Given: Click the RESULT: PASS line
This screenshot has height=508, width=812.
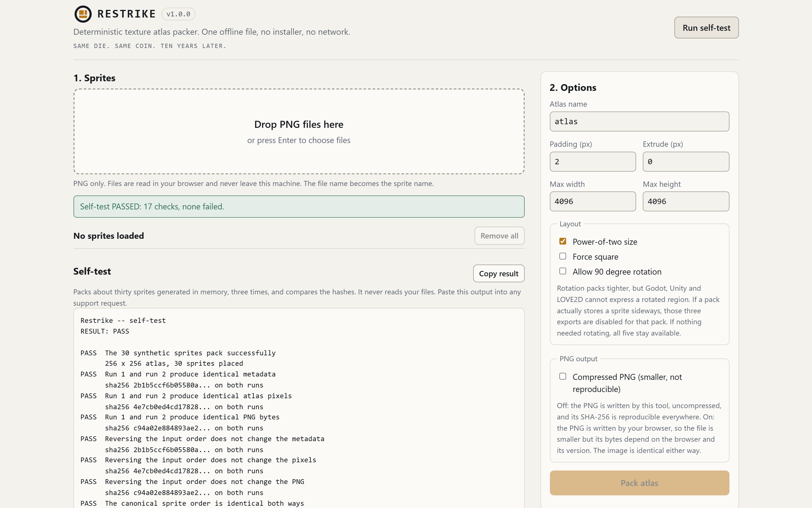Looking at the screenshot, I should pyautogui.click(x=105, y=331).
